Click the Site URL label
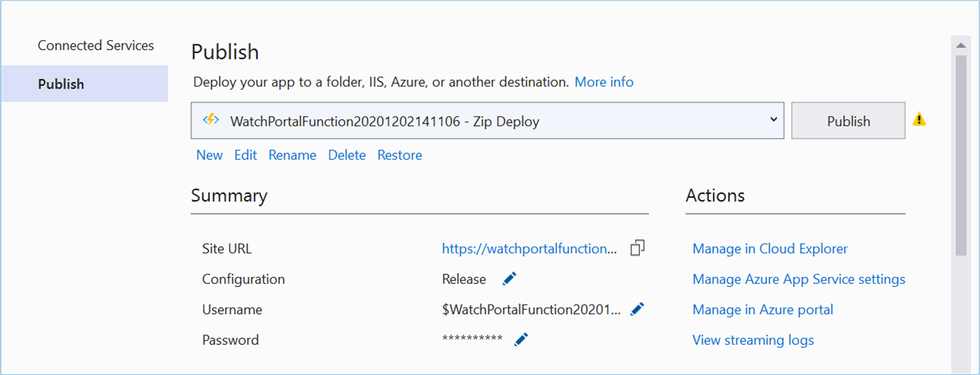Viewport: 980px width, 375px height. (x=227, y=248)
